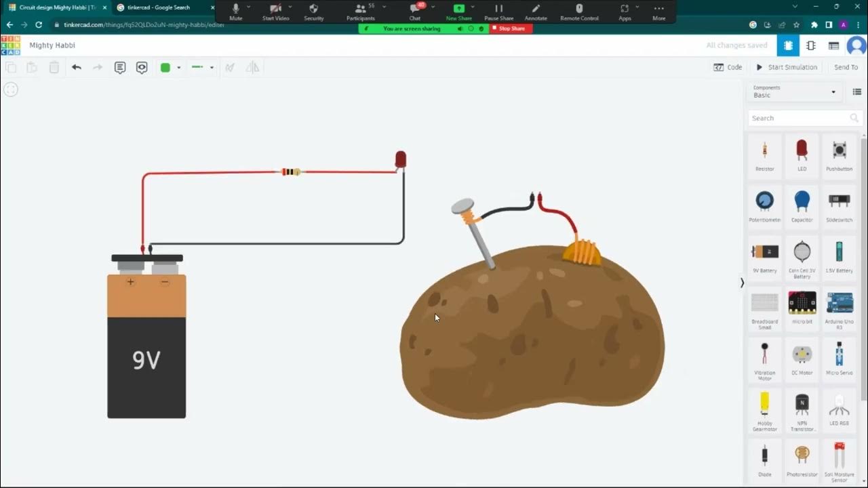This screenshot has width=868, height=488.
Task: Click the resistor on the canvas
Action: point(291,171)
